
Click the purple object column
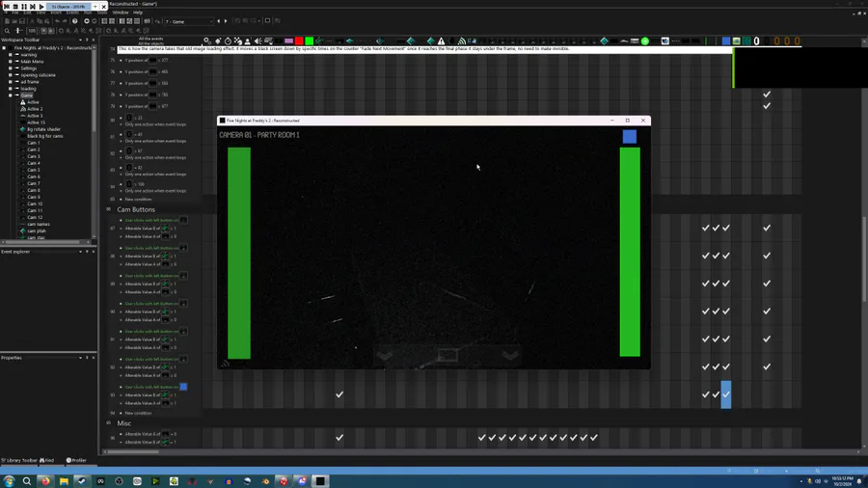289,41
